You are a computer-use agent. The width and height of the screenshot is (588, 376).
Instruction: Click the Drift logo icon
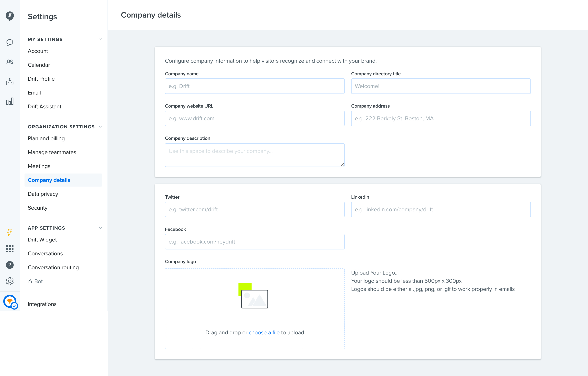click(x=10, y=16)
